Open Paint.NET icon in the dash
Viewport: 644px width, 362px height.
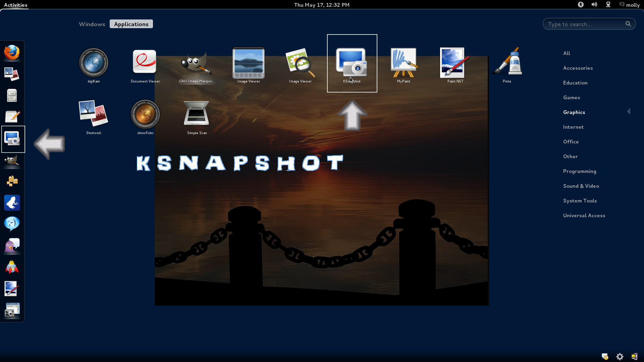tap(12, 289)
